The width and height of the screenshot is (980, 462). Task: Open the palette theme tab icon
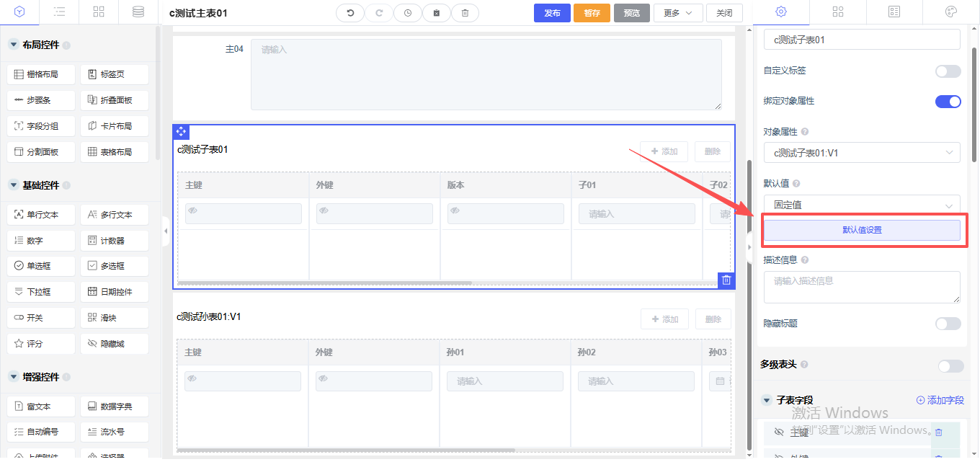click(x=950, y=12)
